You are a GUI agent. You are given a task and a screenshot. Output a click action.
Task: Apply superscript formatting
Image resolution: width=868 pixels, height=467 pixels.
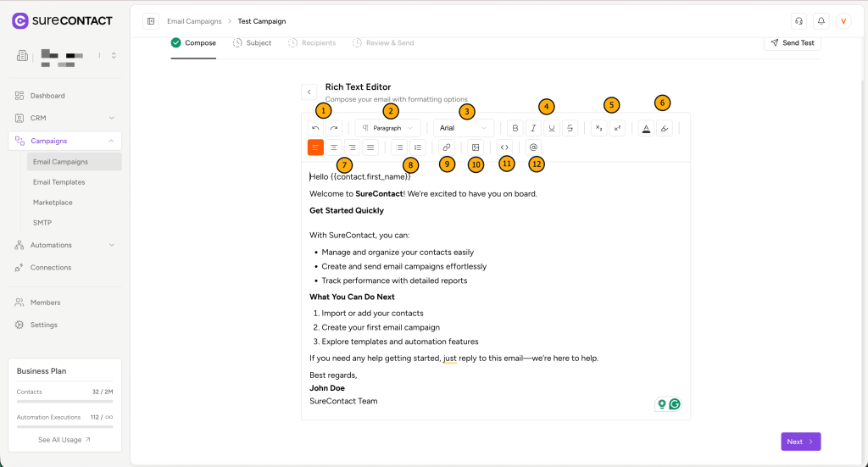pos(617,128)
